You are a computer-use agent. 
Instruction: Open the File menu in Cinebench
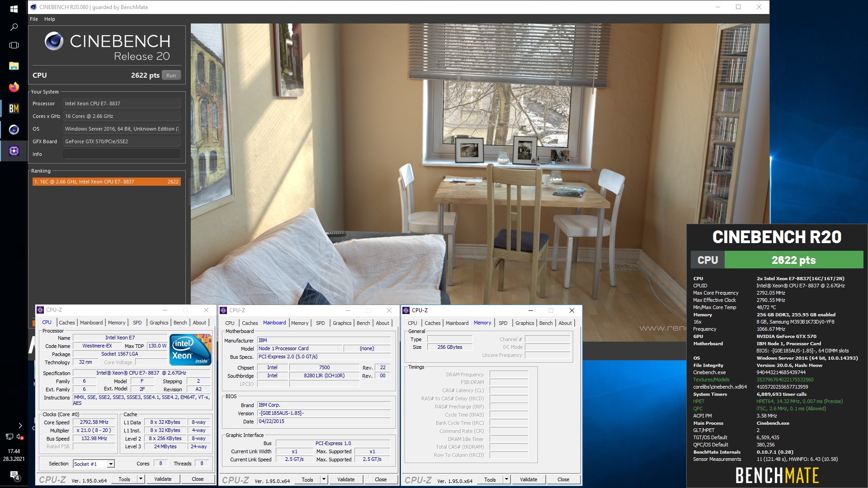tap(34, 19)
